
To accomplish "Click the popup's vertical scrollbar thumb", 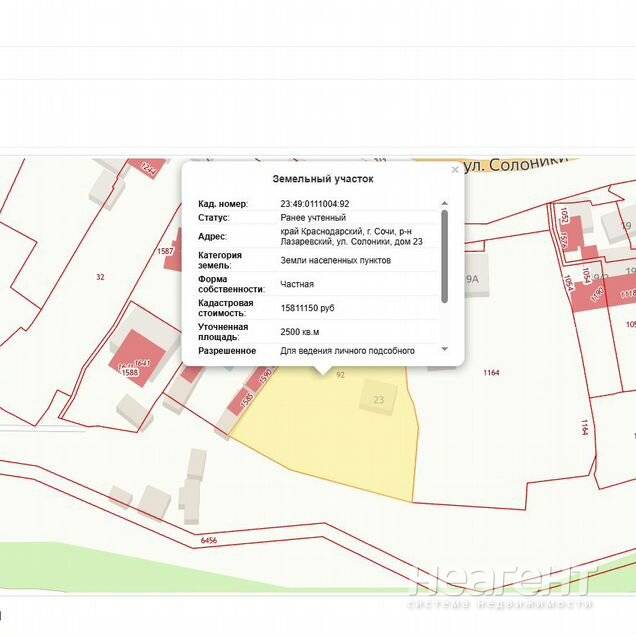I will pyautogui.click(x=444, y=255).
